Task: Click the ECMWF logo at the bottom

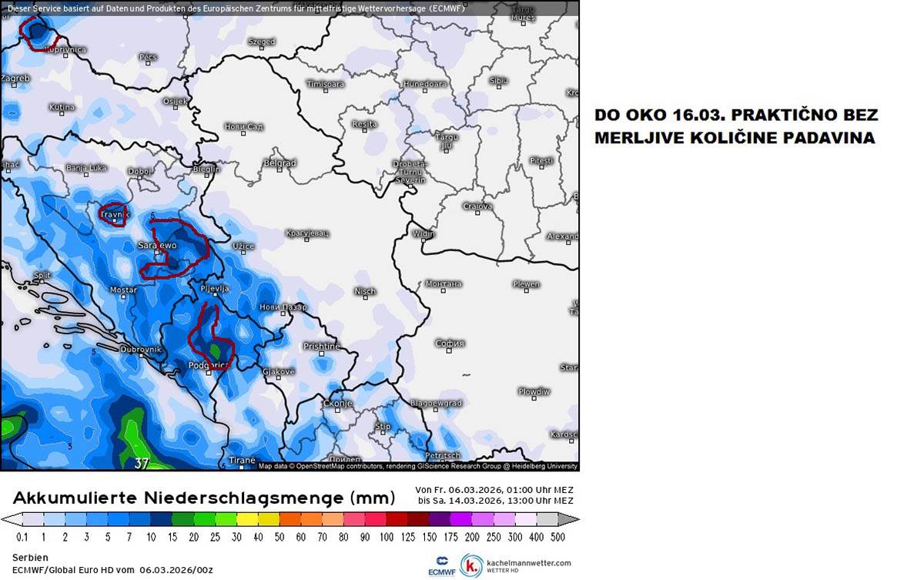Action: (x=442, y=565)
